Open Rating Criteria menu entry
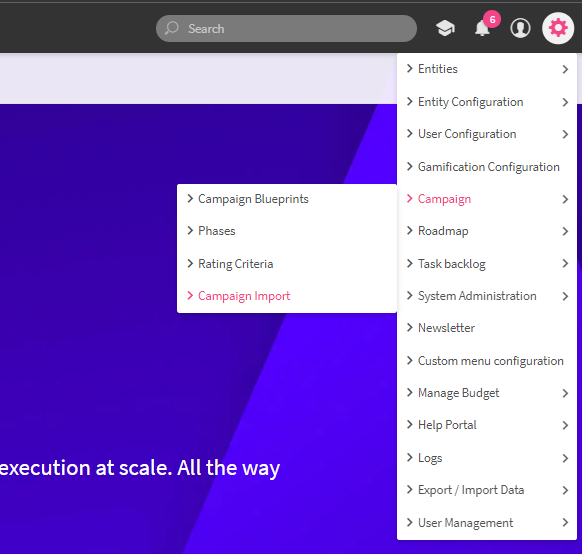 click(235, 263)
